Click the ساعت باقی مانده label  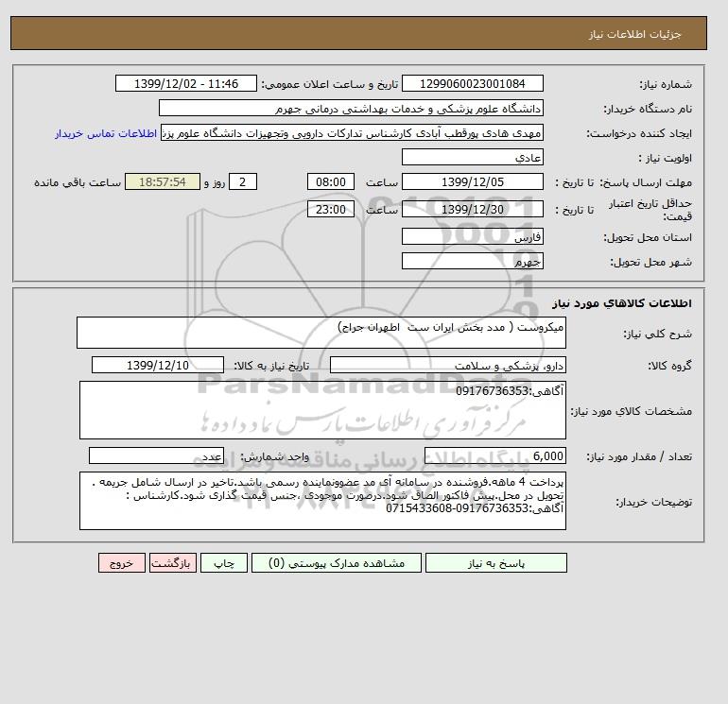pos(78,182)
